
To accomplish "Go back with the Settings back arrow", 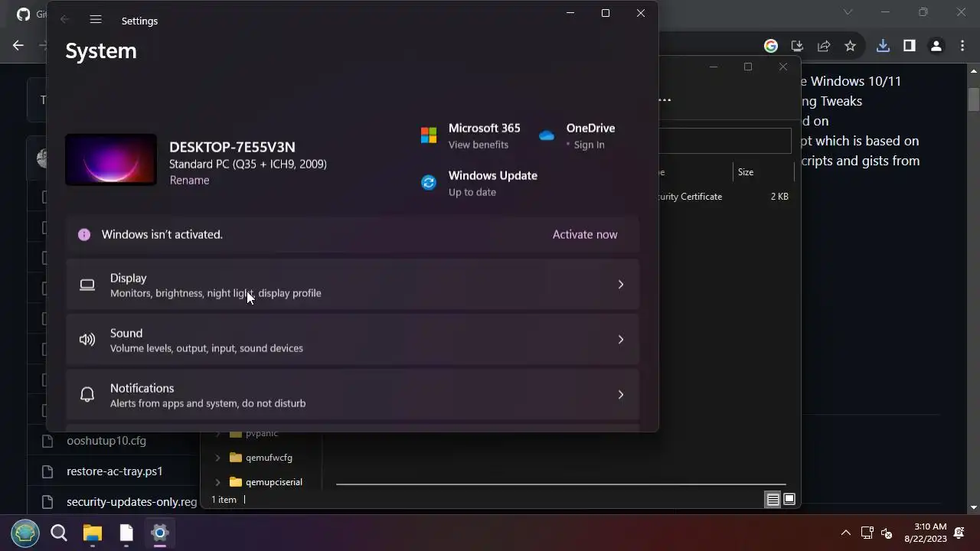I will pyautogui.click(x=64, y=20).
